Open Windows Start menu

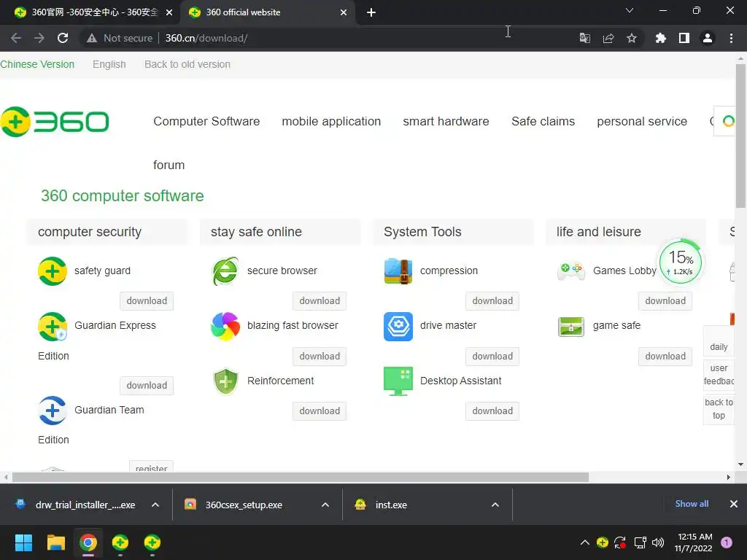[x=23, y=542]
